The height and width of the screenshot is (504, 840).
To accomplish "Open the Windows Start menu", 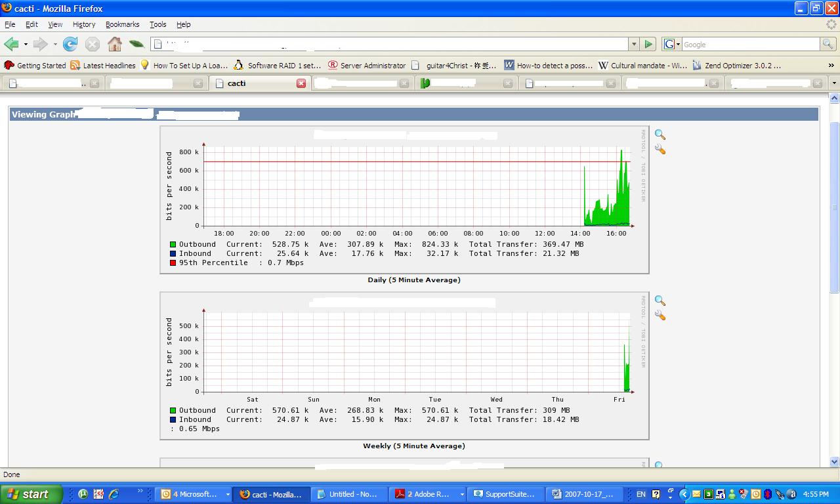I will tap(31, 494).
